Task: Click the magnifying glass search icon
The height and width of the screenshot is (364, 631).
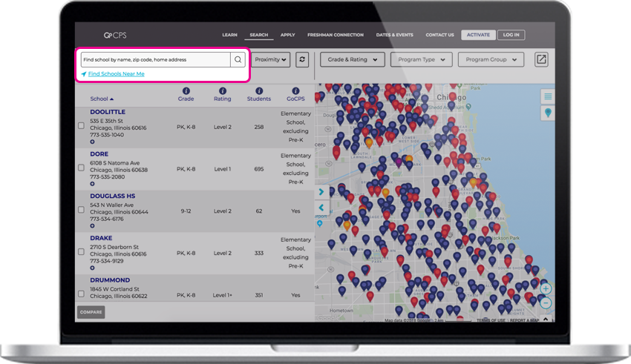Action: pyautogui.click(x=238, y=59)
